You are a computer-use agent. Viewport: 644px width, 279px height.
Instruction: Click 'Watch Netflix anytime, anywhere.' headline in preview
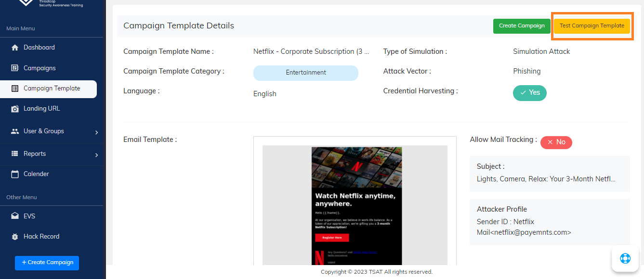(355, 200)
